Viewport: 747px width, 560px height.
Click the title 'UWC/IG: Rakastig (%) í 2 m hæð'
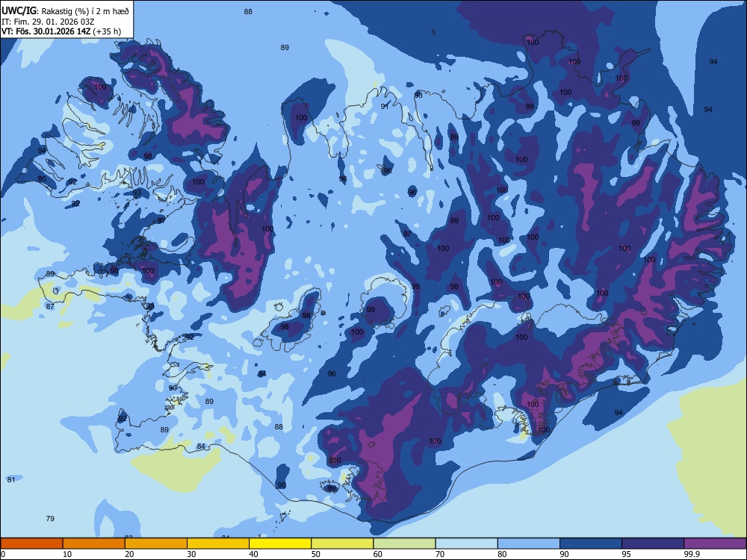[65, 10]
